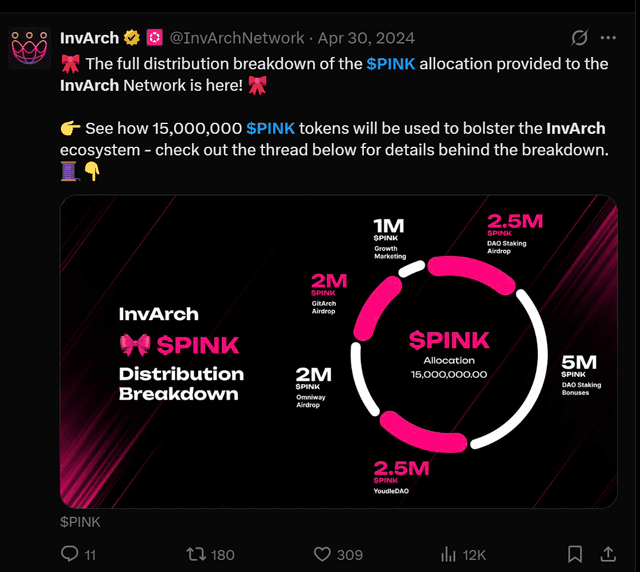The image size is (640, 572).
Task: Click the reply speech bubble icon
Action: (x=70, y=553)
